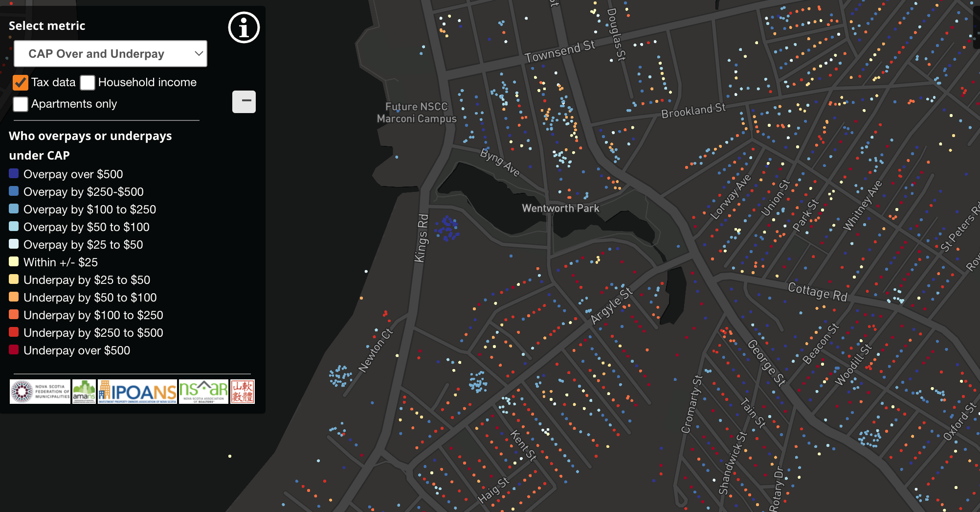Click the Newton Ct map label
The image size is (980, 512).
[x=376, y=350]
